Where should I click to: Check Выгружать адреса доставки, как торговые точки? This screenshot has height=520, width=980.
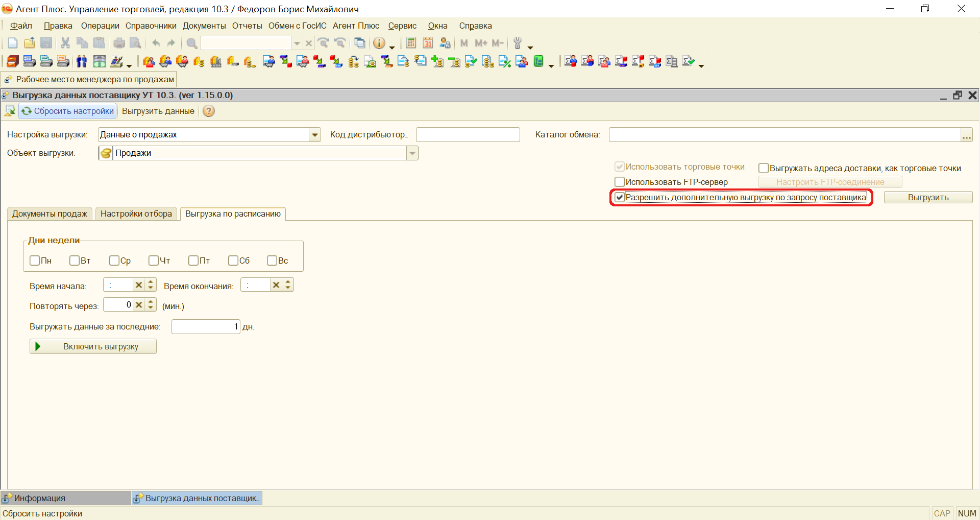pos(764,168)
